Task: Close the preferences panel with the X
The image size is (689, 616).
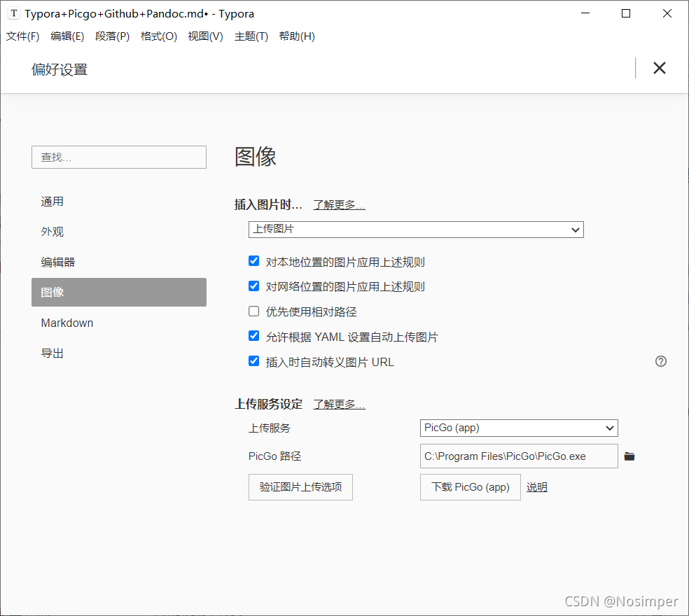Action: pyautogui.click(x=659, y=68)
